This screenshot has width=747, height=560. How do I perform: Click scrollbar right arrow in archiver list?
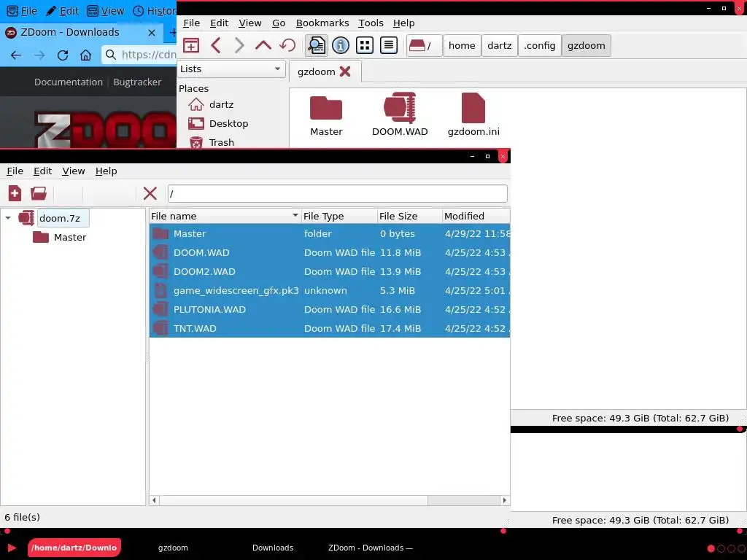505,500
